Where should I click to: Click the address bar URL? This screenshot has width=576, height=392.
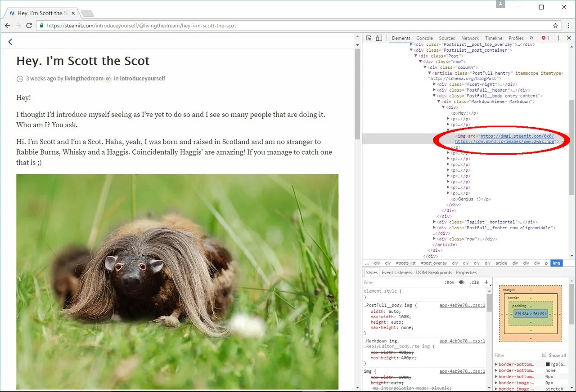pyautogui.click(x=141, y=26)
